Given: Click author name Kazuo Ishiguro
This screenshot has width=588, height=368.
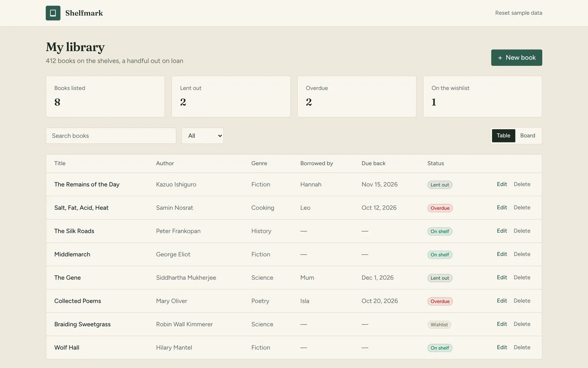Looking at the screenshot, I should tap(176, 184).
